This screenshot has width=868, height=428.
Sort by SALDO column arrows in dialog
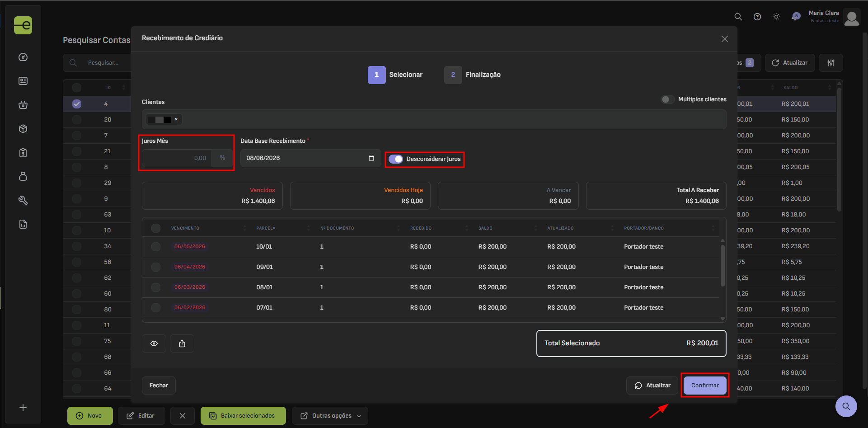coord(536,228)
